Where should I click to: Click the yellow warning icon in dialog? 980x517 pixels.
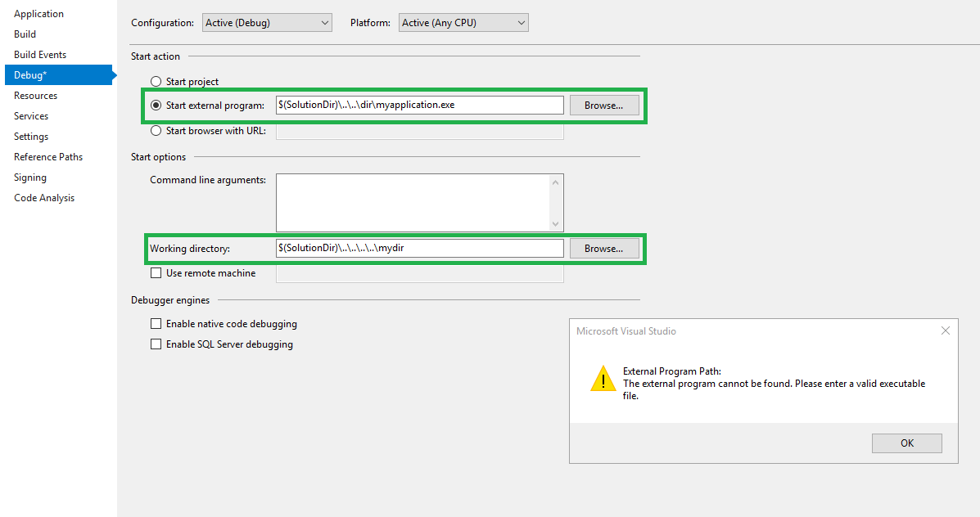pos(603,378)
